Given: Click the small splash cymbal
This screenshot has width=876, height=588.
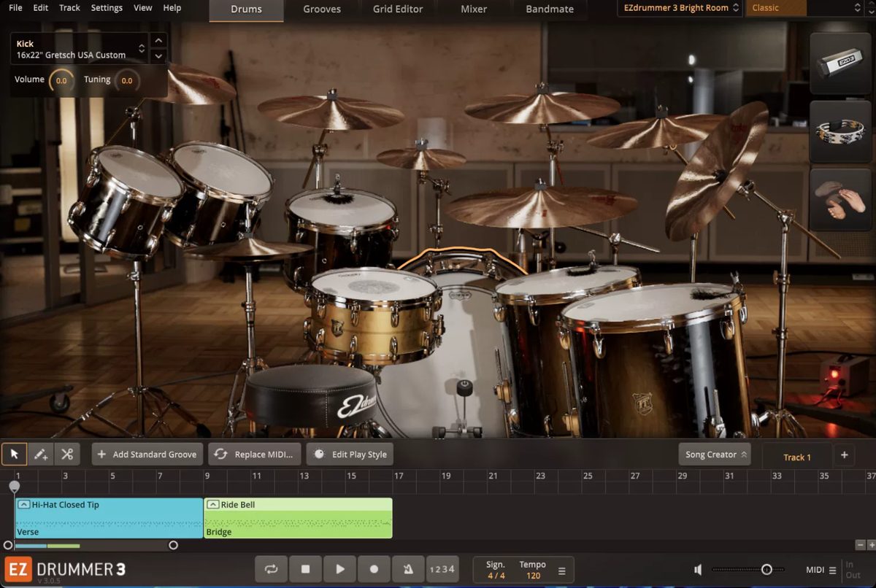Looking at the screenshot, I should (x=421, y=158).
